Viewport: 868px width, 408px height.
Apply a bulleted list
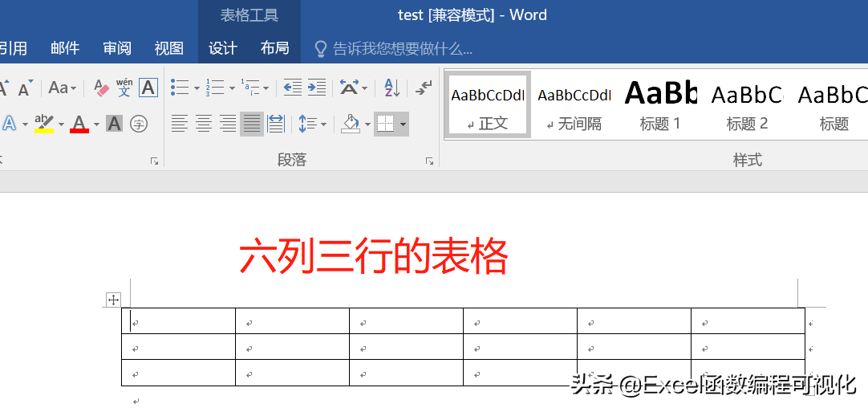[x=180, y=88]
